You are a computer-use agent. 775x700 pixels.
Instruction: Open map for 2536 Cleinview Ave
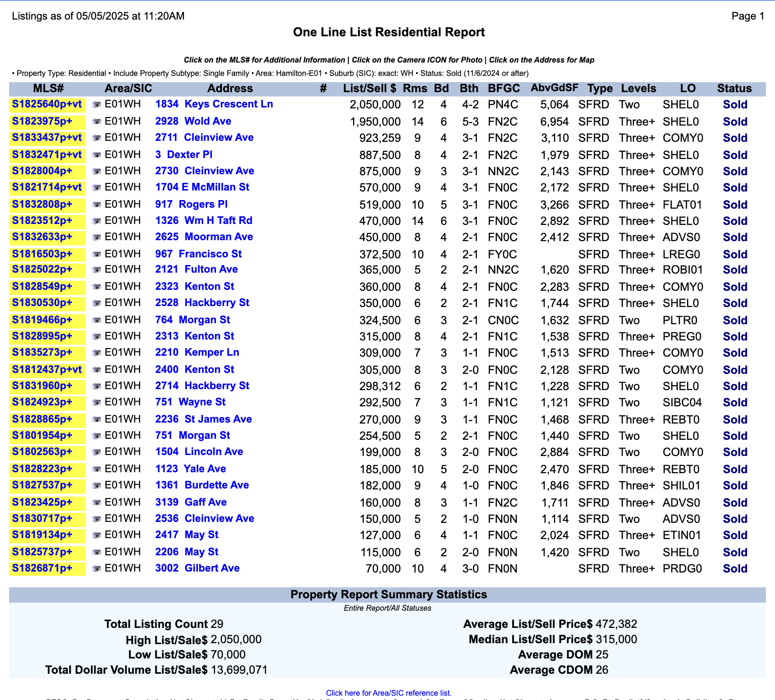pyautogui.click(x=205, y=519)
